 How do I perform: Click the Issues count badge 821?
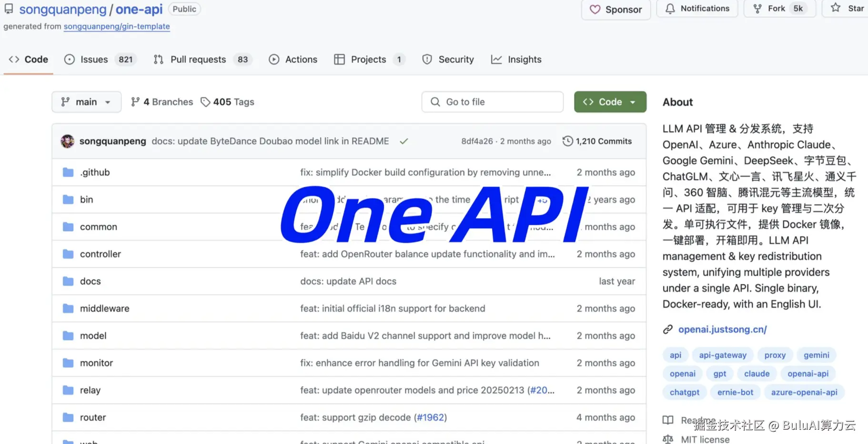pyautogui.click(x=126, y=60)
